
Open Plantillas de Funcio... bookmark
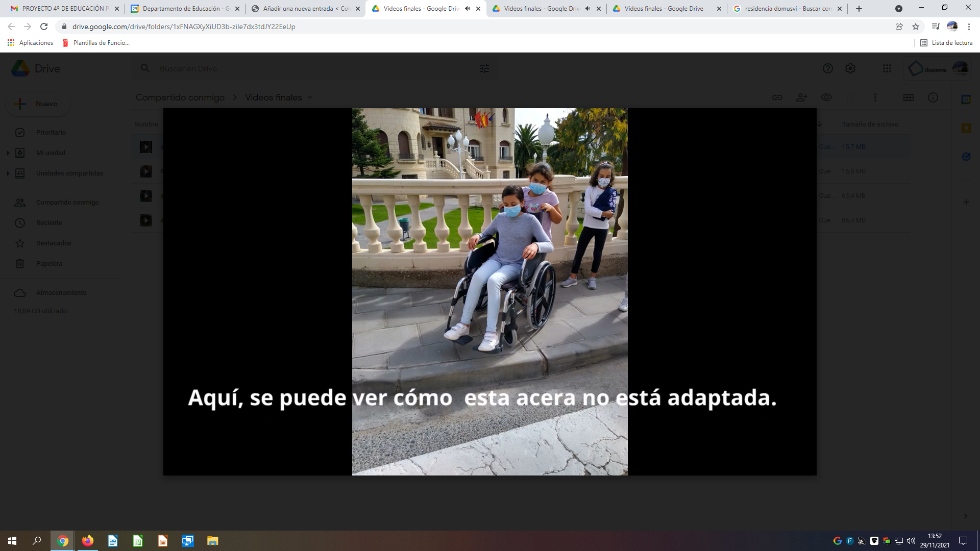96,43
